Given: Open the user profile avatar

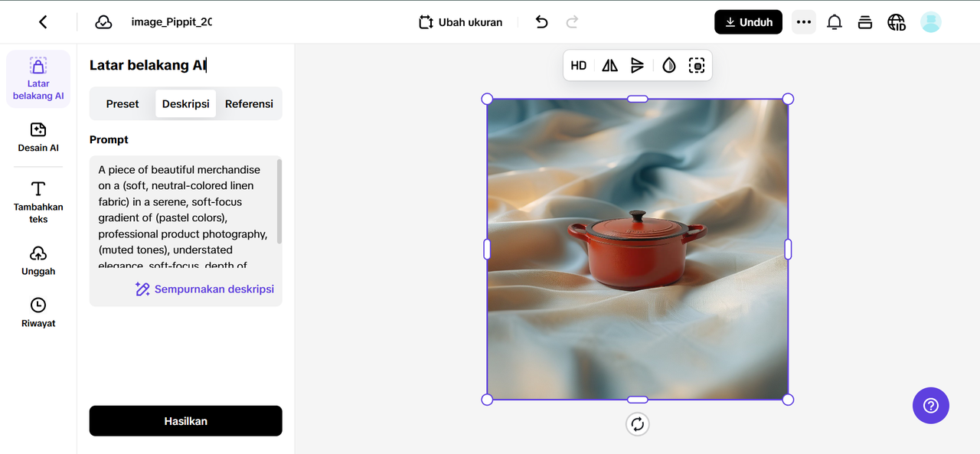Looking at the screenshot, I should (930, 22).
